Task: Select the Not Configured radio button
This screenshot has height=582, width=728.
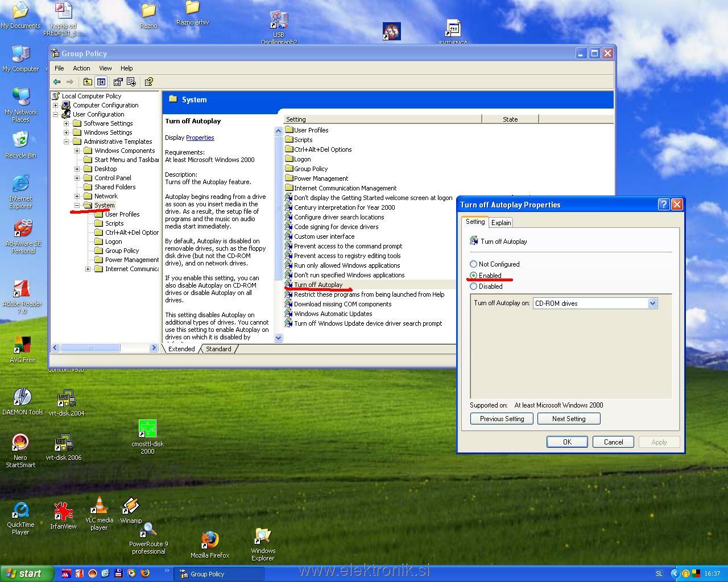Action: click(x=473, y=264)
